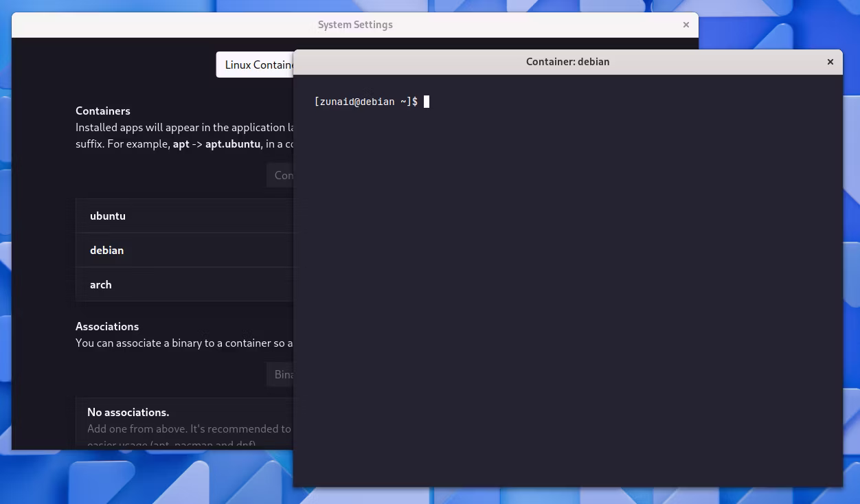Click the "Installed apps will appear" description line
The image size is (860, 504).
[184, 128]
